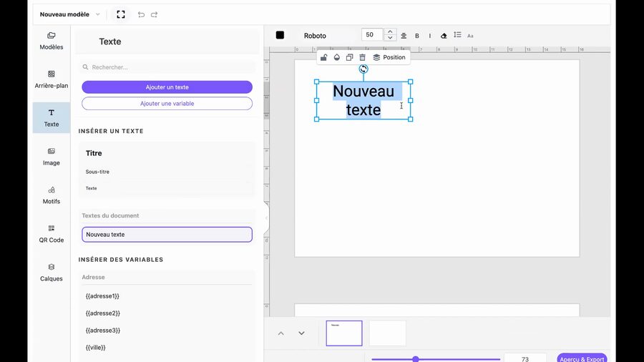Image resolution: width=644 pixels, height=362 pixels.
Task: Collapse the side panel with the handle
Action: pos(266,218)
